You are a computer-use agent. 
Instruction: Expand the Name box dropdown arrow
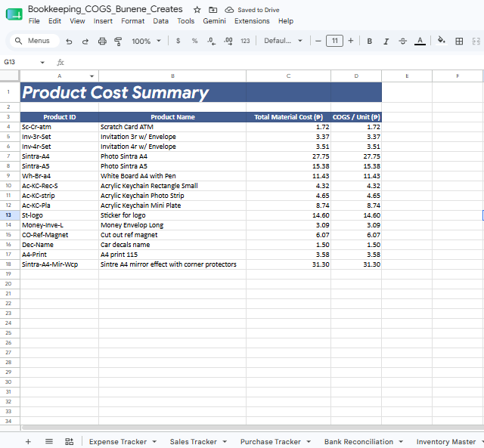(42, 62)
